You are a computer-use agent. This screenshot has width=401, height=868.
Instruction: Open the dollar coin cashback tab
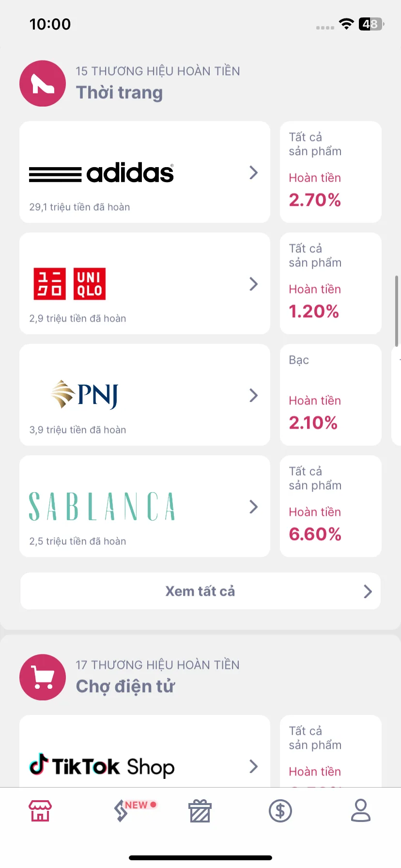coord(280,810)
